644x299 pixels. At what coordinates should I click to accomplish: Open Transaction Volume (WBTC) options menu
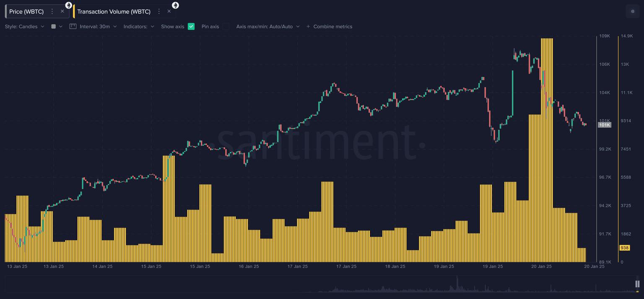(x=159, y=12)
